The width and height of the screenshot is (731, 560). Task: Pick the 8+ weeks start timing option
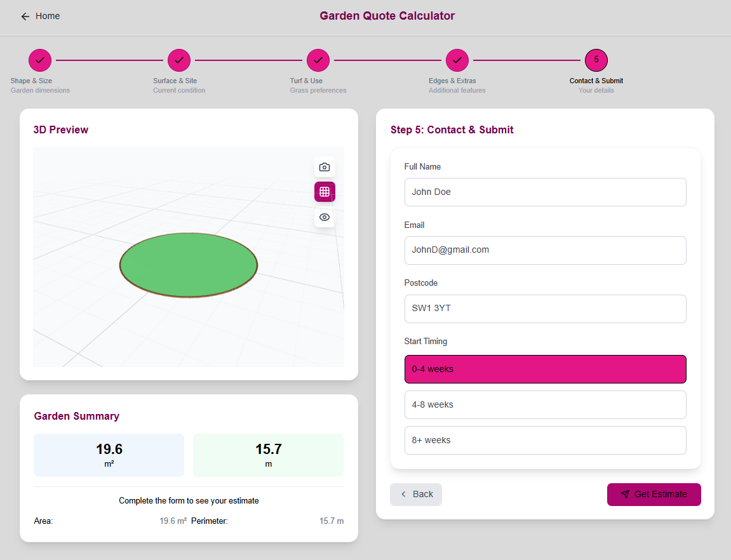coord(545,440)
